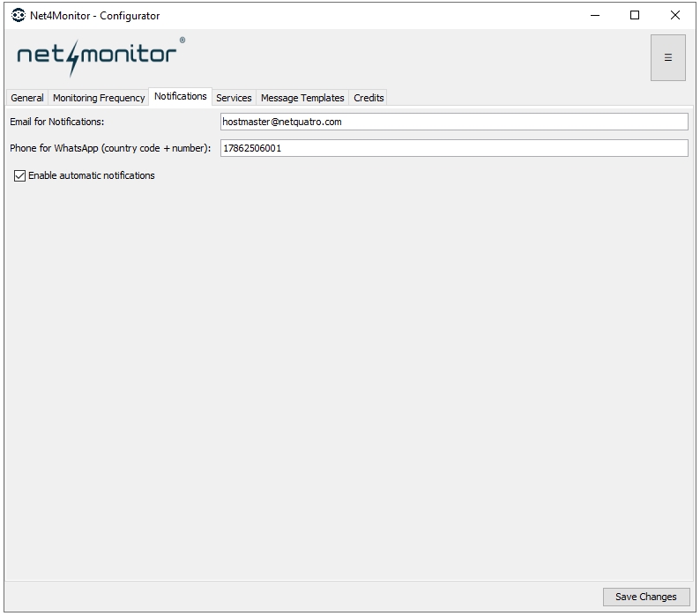Close the Net4Monitor Configurator window
700x616 pixels.
674,15
